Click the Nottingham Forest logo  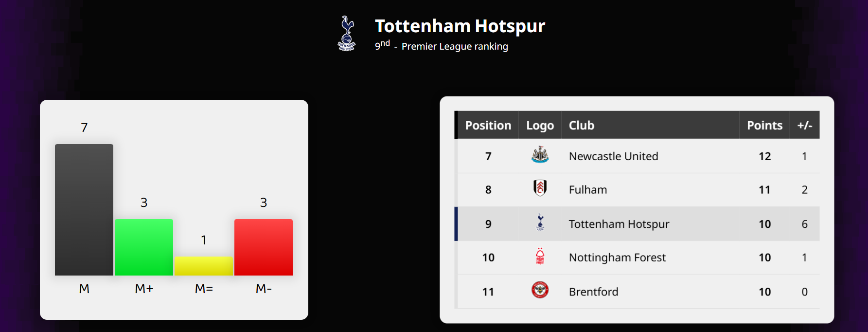click(x=540, y=256)
